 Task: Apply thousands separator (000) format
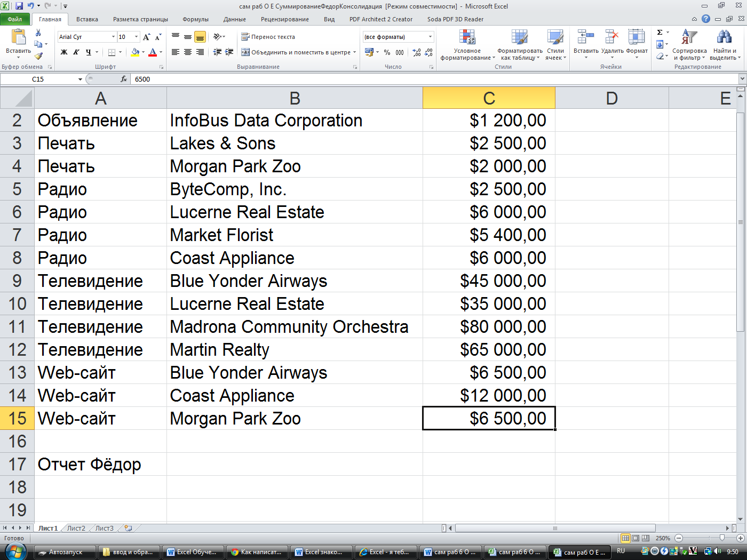400,52
